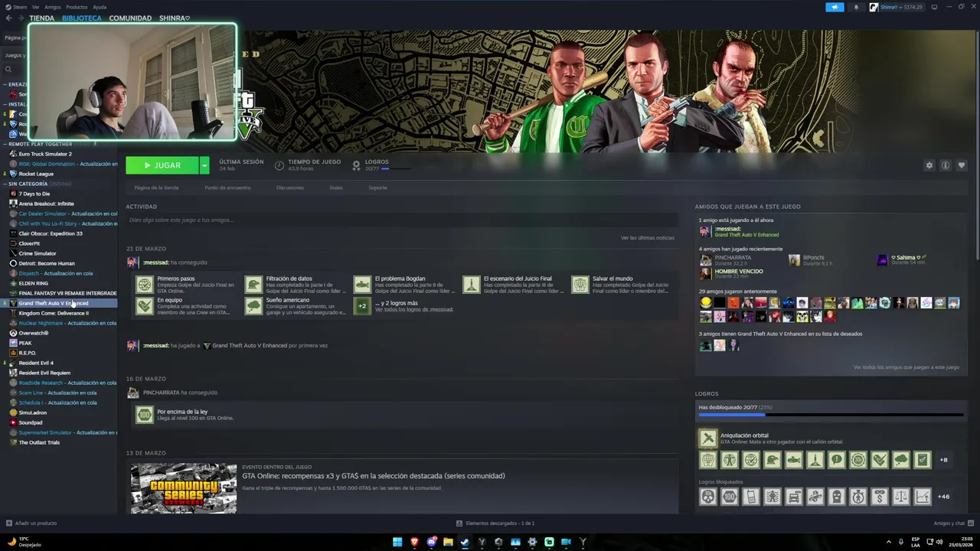Click the Primeros pasos achievement icon
The height and width of the screenshot is (551, 980).
pyautogui.click(x=145, y=285)
